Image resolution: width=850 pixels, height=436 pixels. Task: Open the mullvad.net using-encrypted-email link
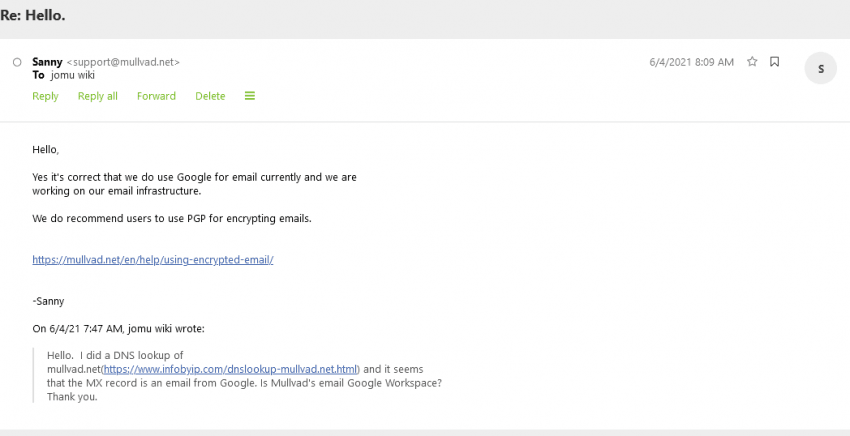click(x=153, y=260)
